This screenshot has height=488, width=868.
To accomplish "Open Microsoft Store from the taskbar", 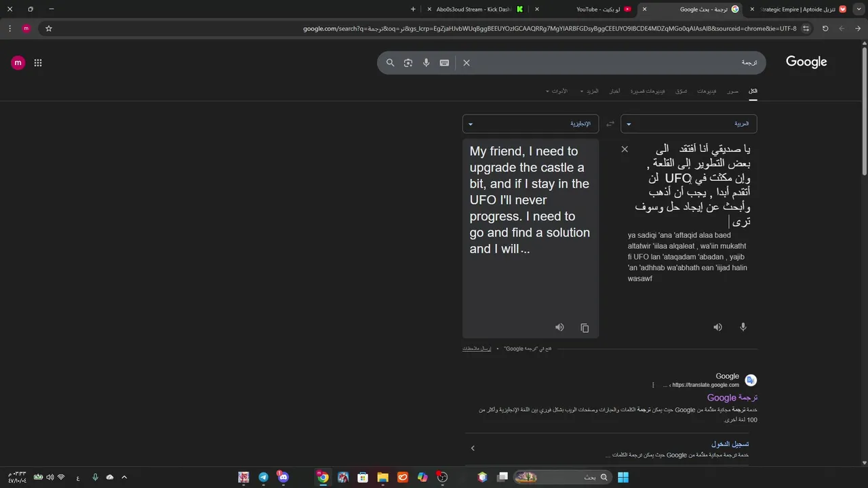I will 363,477.
